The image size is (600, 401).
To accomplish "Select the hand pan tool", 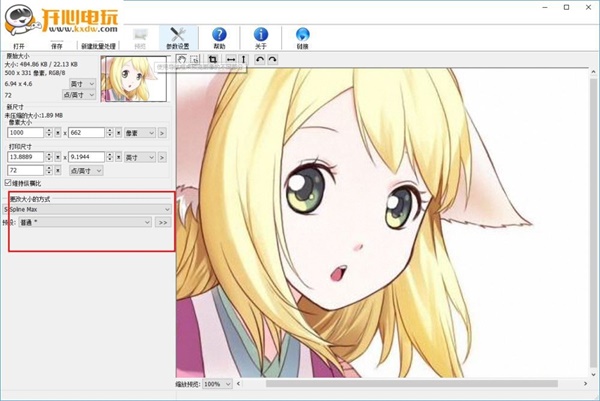I will tap(182, 61).
